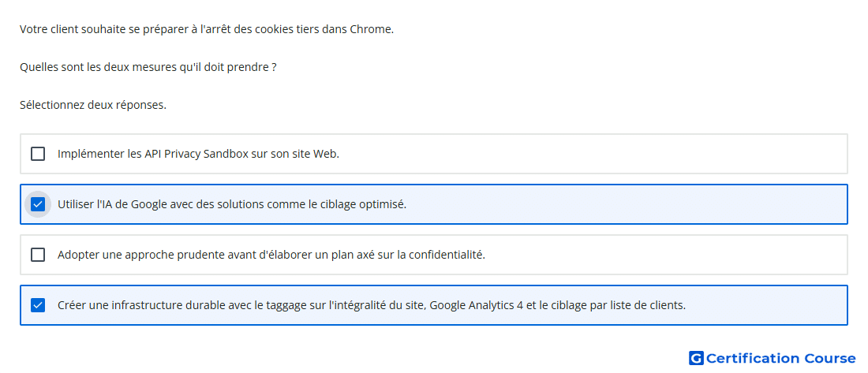Check the Privacy Sandbox API answer checkbox
868x373 pixels.
pos(38,154)
